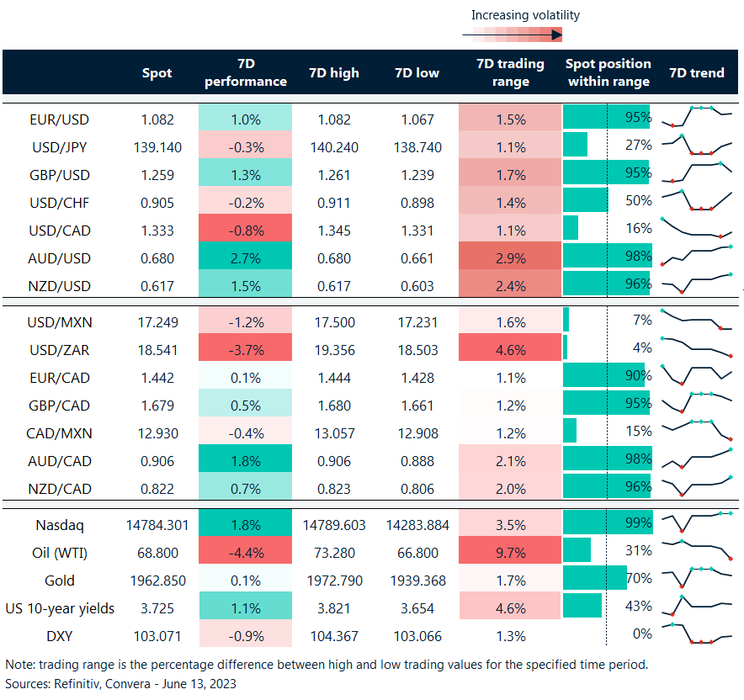Click the USD/ZAR -3.7% performance cell
This screenshot has width=744, height=700.
245,347
